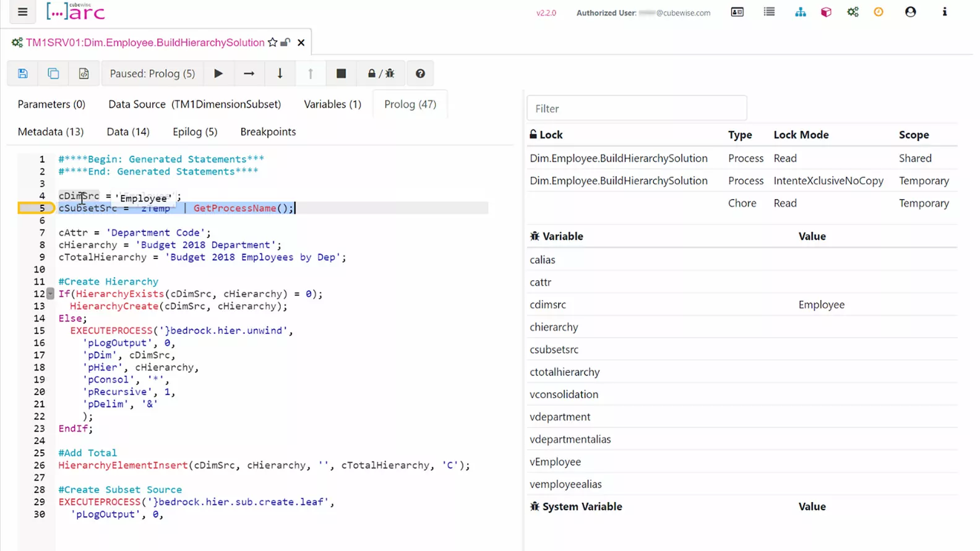Screen dimensions: 980x551
Task: Open dimensions via the blue hierarchy icon
Action: pos(800,12)
